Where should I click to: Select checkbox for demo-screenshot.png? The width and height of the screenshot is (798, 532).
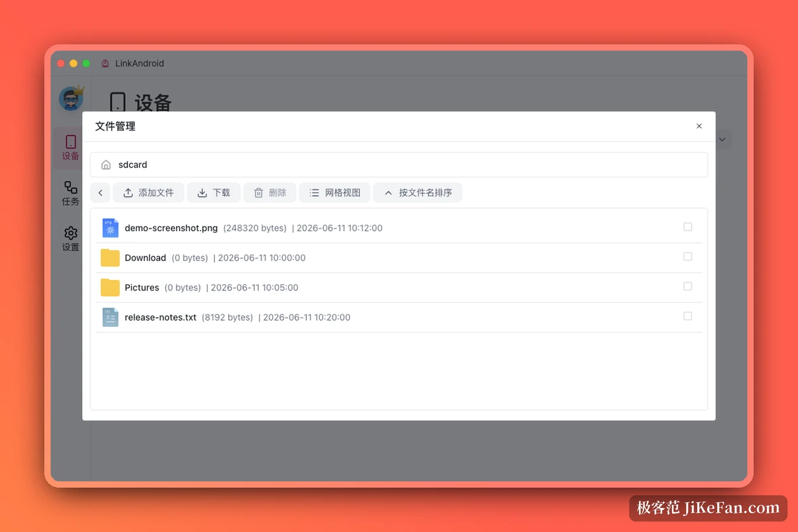(x=688, y=227)
